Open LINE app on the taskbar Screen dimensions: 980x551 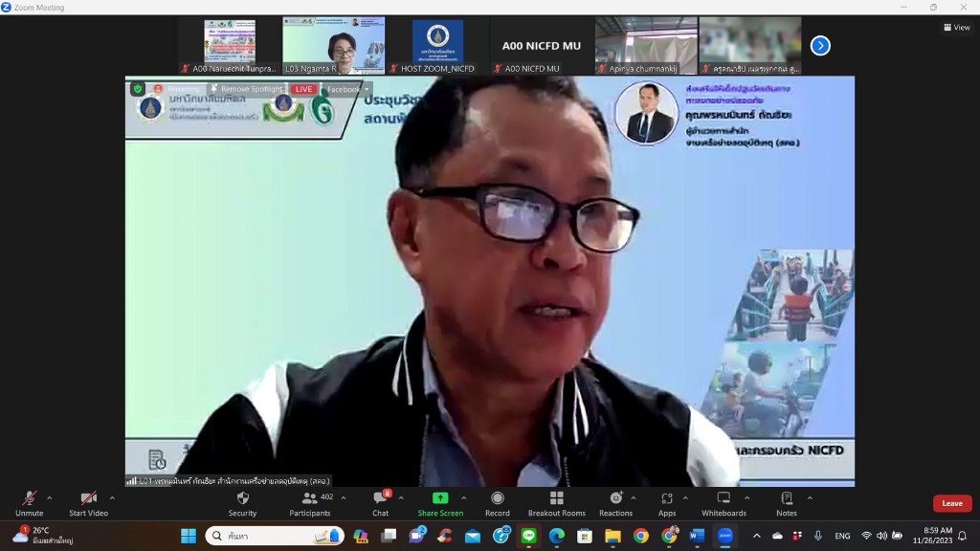point(528,536)
